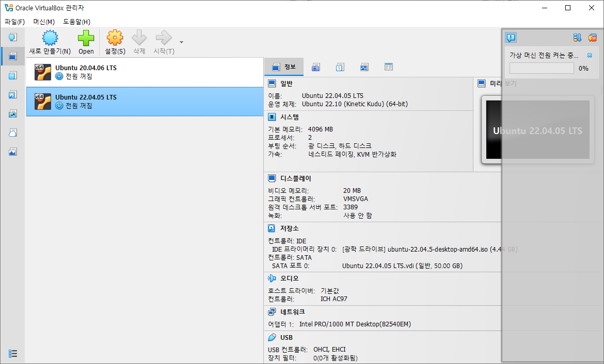Toggle the notification center speech-bubble icon
This screenshot has height=364, width=604.
pyautogui.click(x=511, y=37)
